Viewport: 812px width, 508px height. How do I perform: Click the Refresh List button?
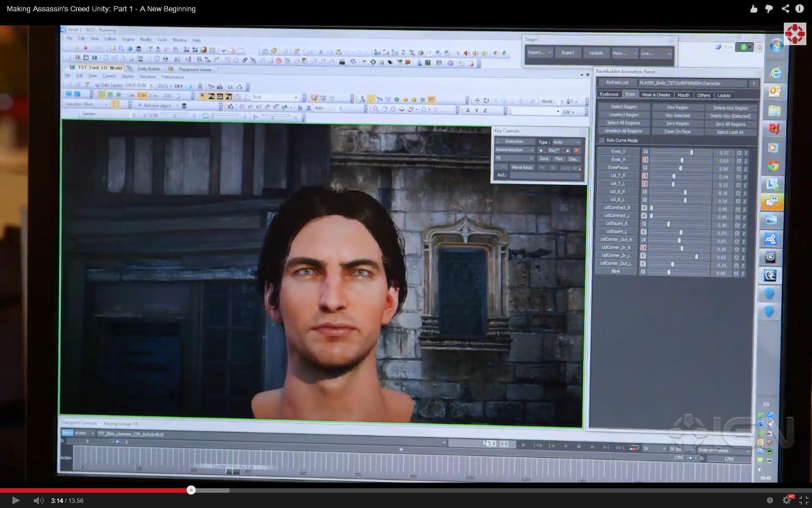pos(617,82)
